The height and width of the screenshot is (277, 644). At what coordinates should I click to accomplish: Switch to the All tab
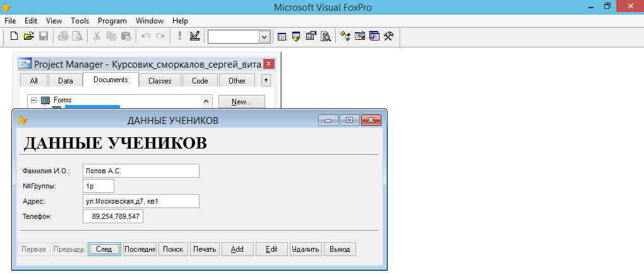[x=33, y=81]
